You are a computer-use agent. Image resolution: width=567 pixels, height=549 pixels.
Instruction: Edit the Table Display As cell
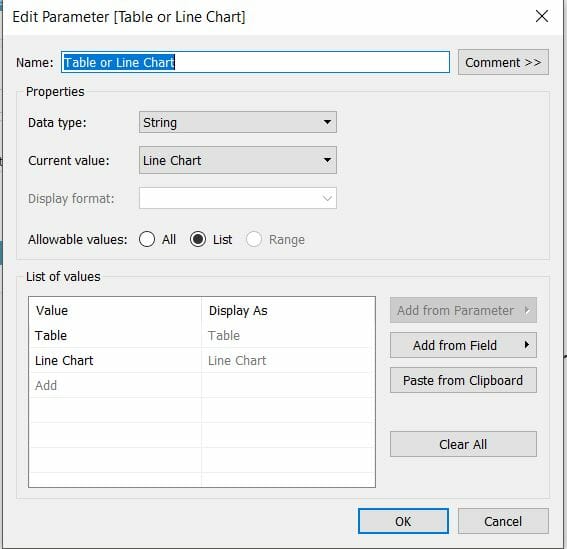tap(288, 335)
